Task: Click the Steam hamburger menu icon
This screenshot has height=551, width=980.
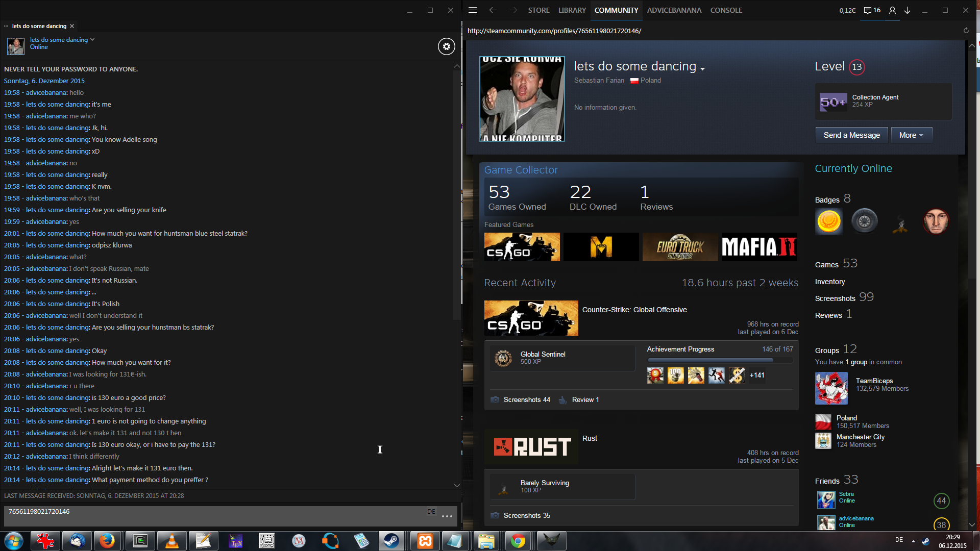Action: (473, 10)
